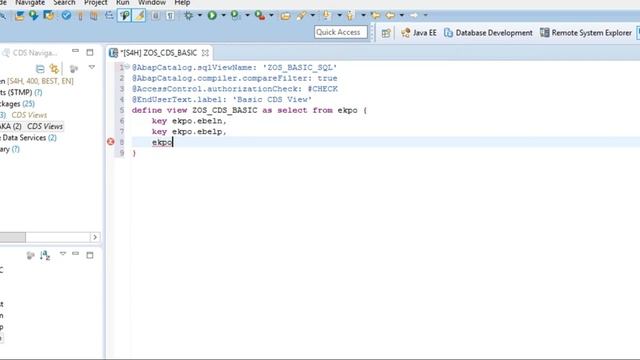Open the Run menu
This screenshot has height=360, width=640.
(122, 3)
